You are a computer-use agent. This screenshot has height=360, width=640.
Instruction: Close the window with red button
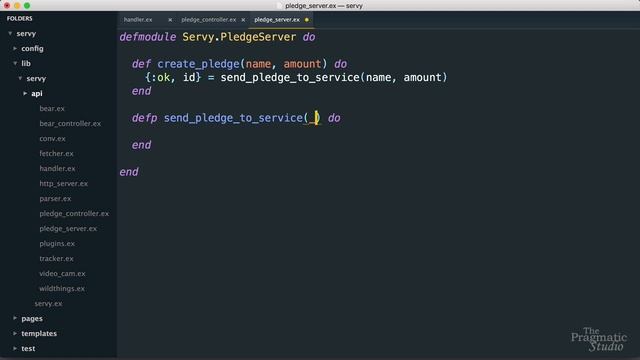click(x=7, y=6)
